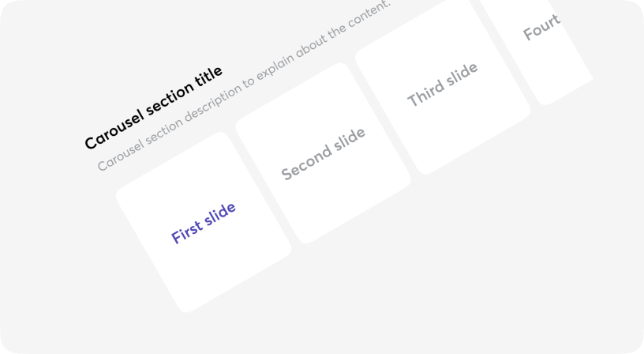Open the Second slide card
The width and height of the screenshot is (644, 354).
coord(324,153)
